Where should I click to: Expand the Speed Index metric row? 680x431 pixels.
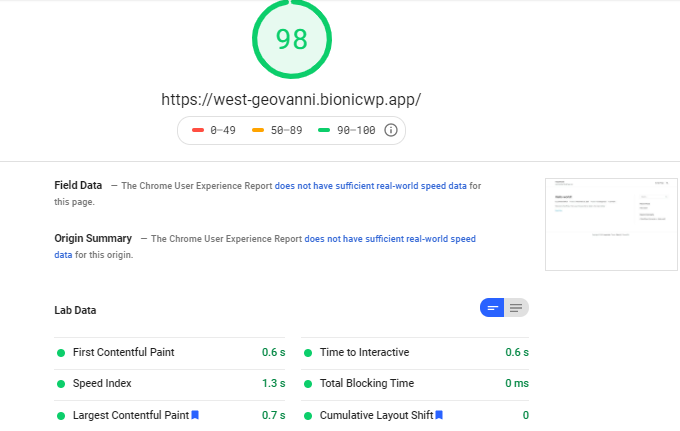[x=170, y=384]
